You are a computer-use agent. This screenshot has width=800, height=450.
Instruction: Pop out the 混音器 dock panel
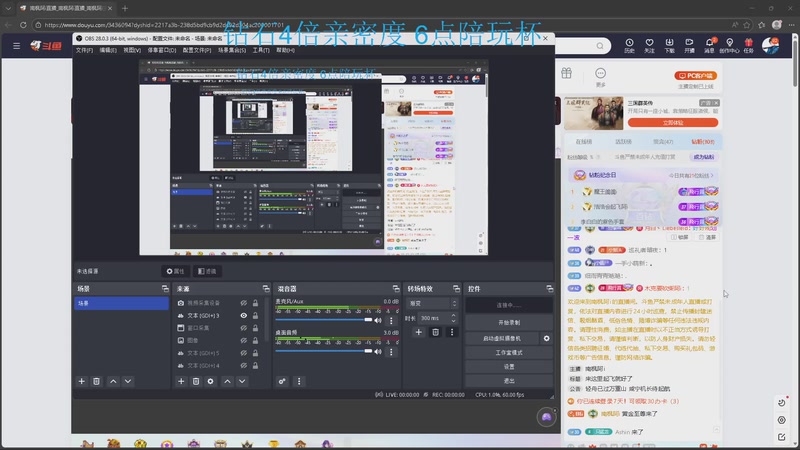396,289
